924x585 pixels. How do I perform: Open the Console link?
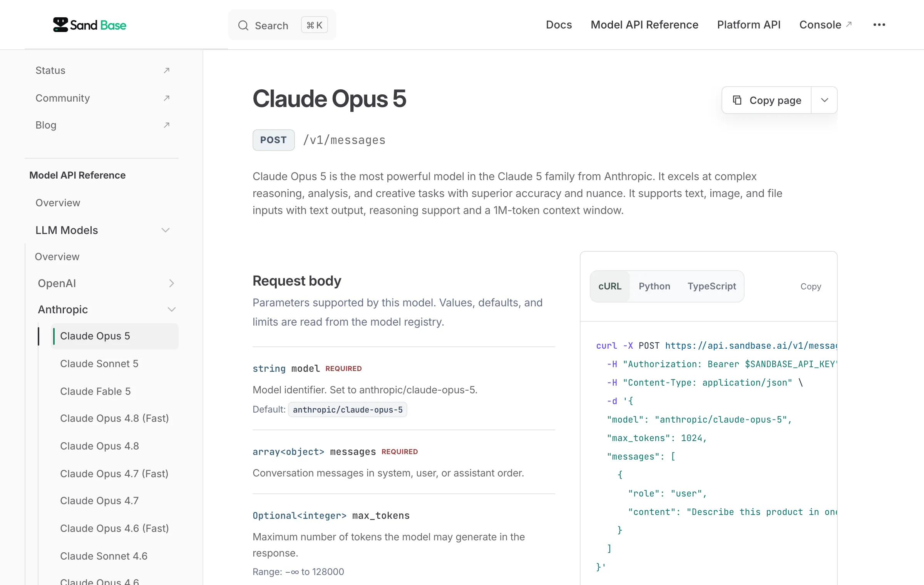tap(820, 25)
